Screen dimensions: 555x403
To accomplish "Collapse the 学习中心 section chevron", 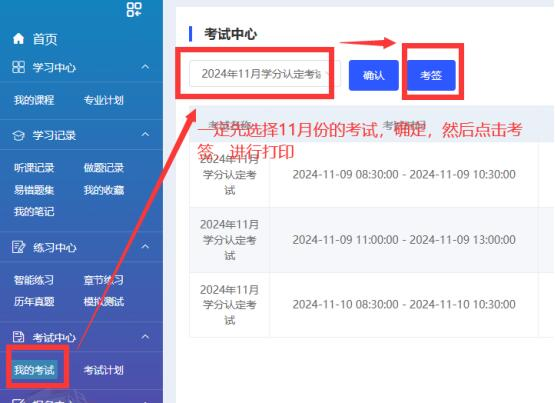I will coord(145,67).
